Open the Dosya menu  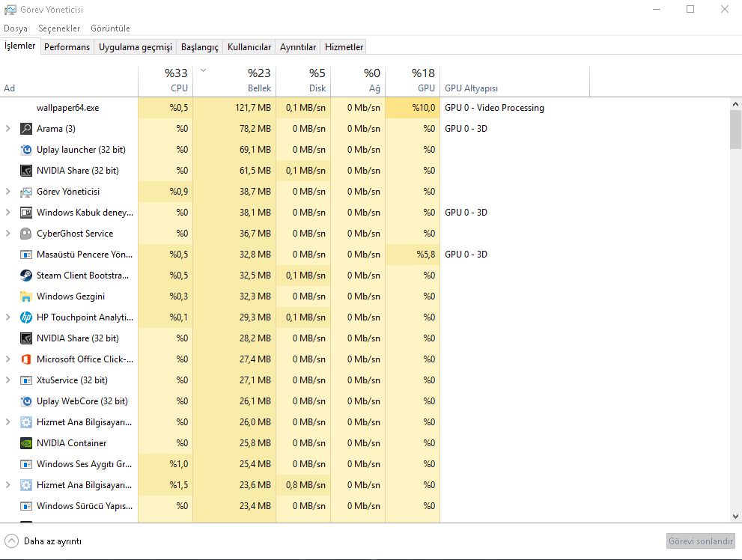point(16,28)
